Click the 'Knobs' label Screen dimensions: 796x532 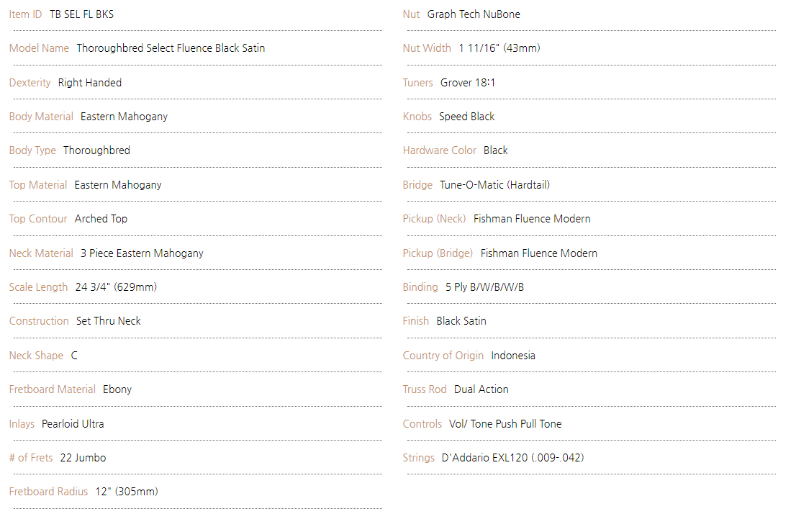(417, 117)
